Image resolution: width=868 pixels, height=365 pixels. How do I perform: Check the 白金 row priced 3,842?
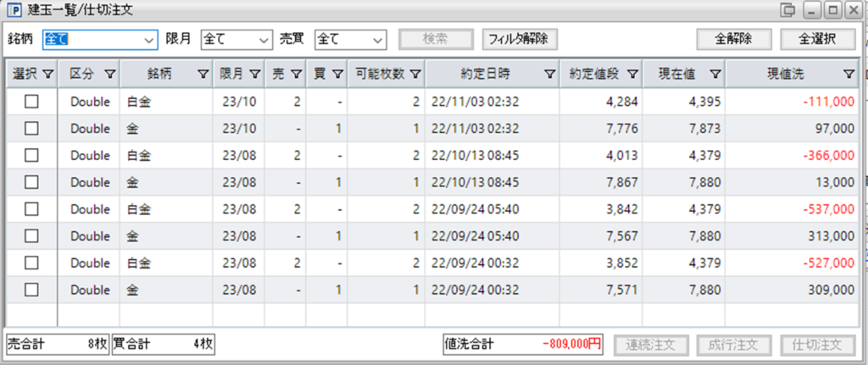click(31, 209)
